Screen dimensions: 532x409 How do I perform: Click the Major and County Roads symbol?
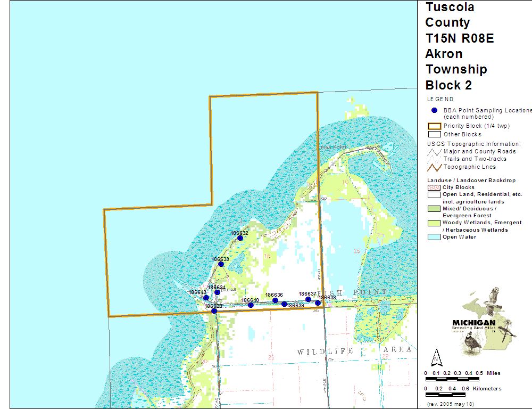click(434, 152)
